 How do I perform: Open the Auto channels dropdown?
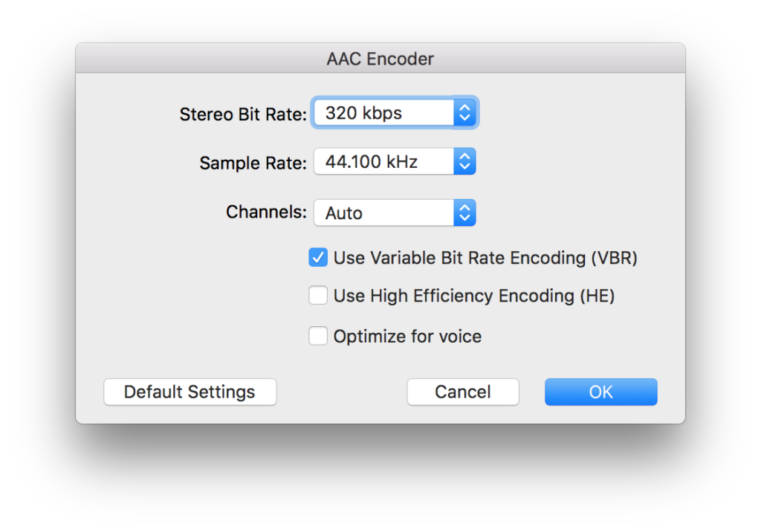point(395,213)
